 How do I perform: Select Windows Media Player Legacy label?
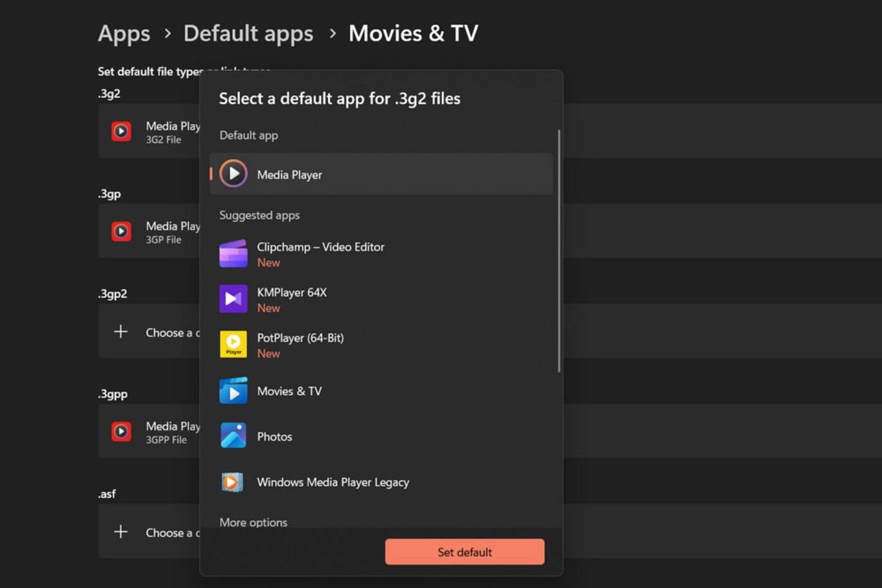click(x=333, y=482)
